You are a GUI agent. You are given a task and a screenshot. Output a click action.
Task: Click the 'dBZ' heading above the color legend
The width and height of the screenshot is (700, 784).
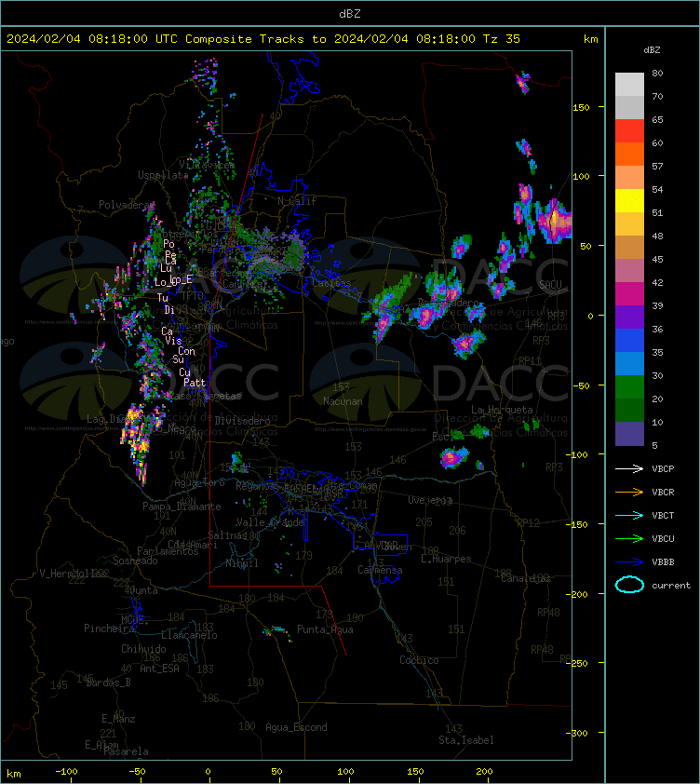pyautogui.click(x=652, y=50)
